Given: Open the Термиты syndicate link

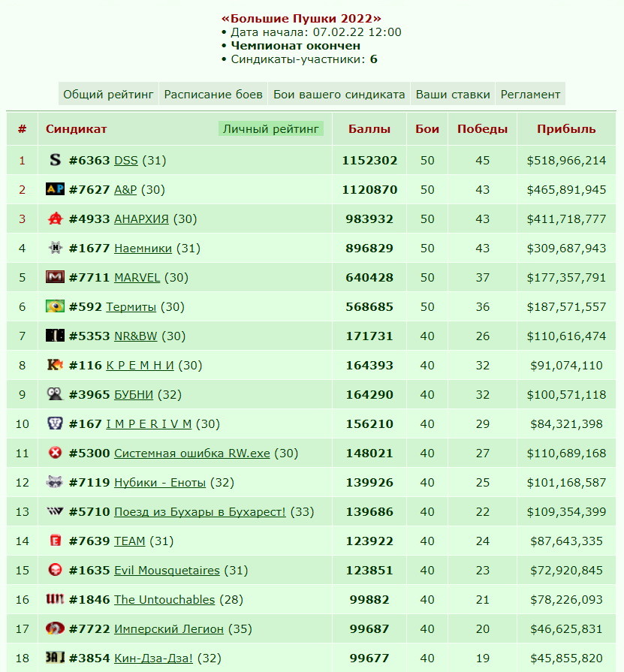Looking at the screenshot, I should [131, 307].
